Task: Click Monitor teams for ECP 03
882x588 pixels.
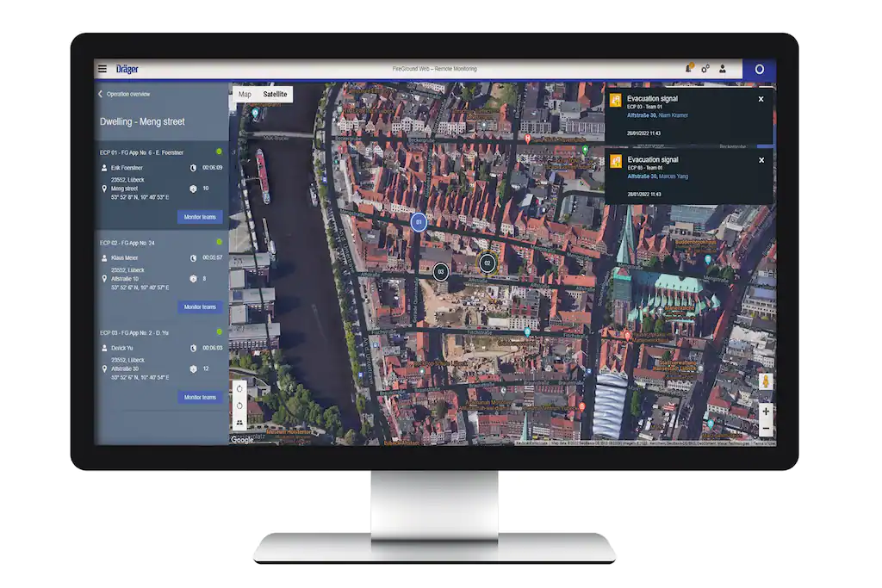Action: 200,397
